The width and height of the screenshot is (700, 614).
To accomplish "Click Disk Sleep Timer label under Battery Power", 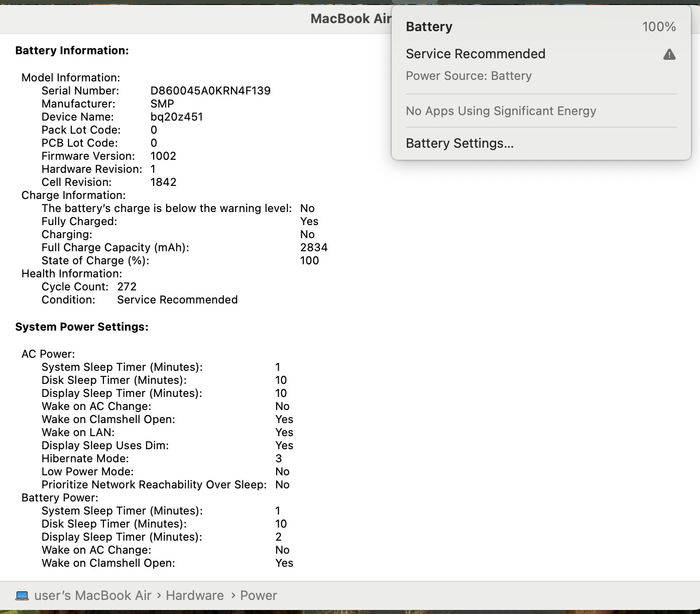I will (114, 524).
